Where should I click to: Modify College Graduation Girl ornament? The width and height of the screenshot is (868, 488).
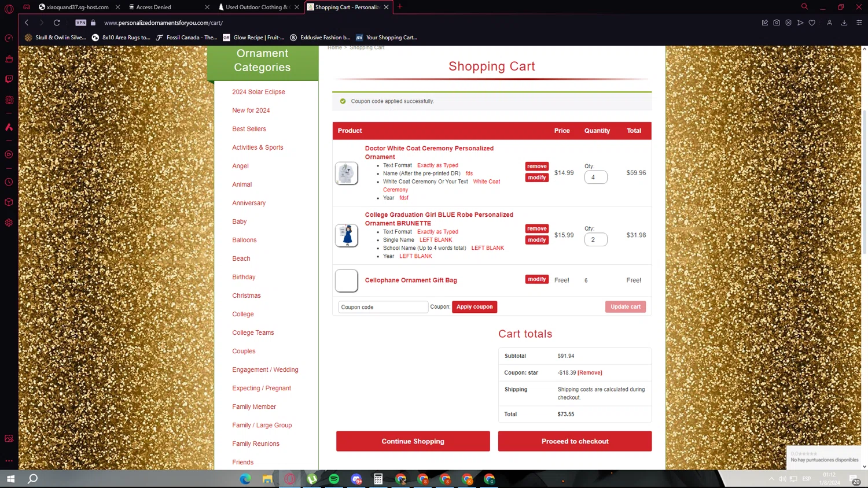tap(537, 240)
